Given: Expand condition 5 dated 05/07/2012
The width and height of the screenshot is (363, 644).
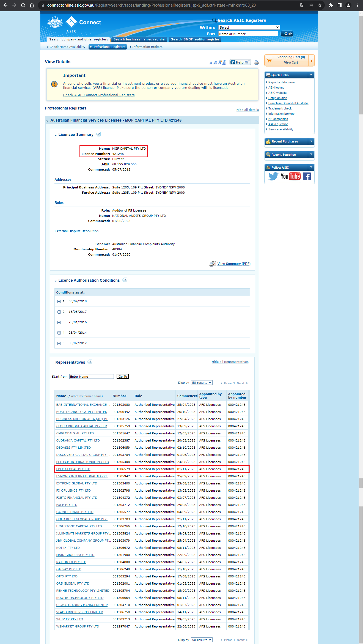Looking at the screenshot, I should click(59, 343).
